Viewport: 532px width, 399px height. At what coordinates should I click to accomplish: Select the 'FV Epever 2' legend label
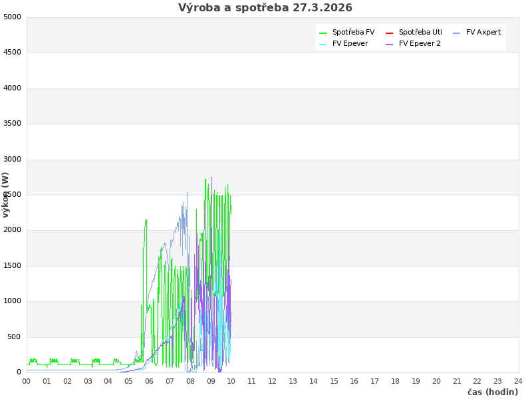pos(420,43)
